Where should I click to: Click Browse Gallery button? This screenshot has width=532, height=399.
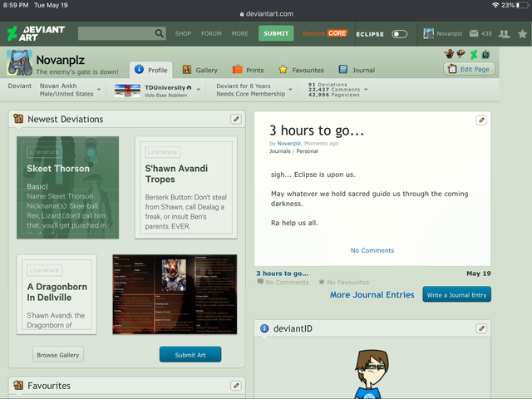(58, 355)
